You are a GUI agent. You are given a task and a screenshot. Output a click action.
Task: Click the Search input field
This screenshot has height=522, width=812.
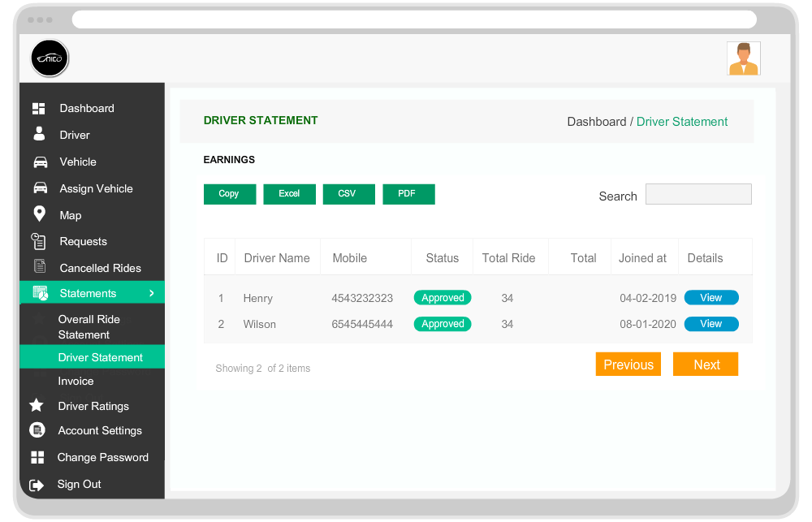pos(698,194)
